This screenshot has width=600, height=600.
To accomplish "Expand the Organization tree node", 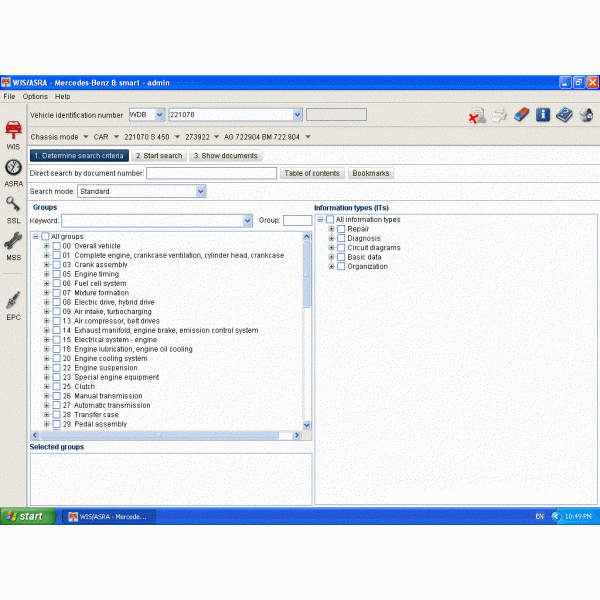I will pos(331,266).
